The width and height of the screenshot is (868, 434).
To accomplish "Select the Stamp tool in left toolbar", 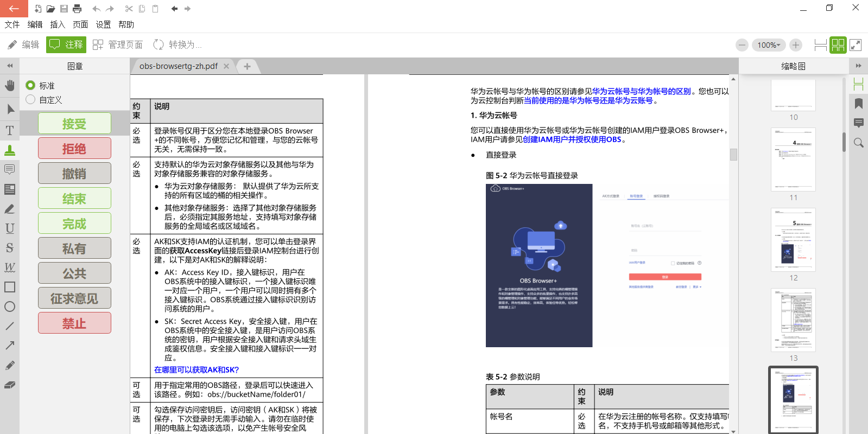I will click(10, 150).
